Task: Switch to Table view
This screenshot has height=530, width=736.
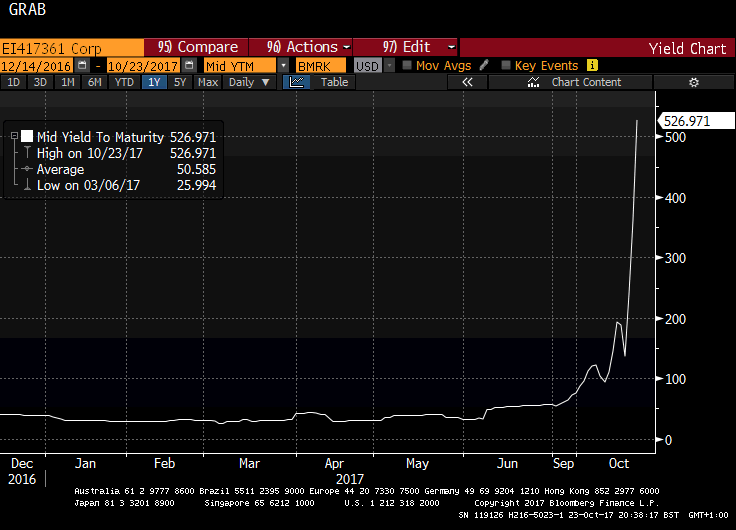Action: coord(334,82)
